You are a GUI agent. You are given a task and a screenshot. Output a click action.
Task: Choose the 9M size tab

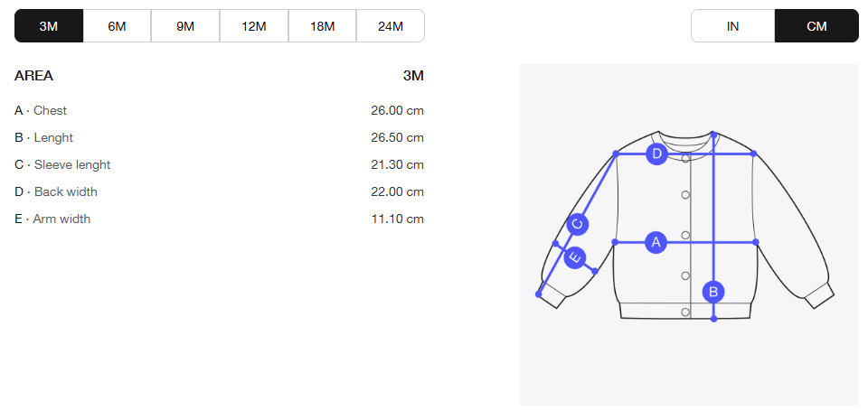[x=185, y=26]
